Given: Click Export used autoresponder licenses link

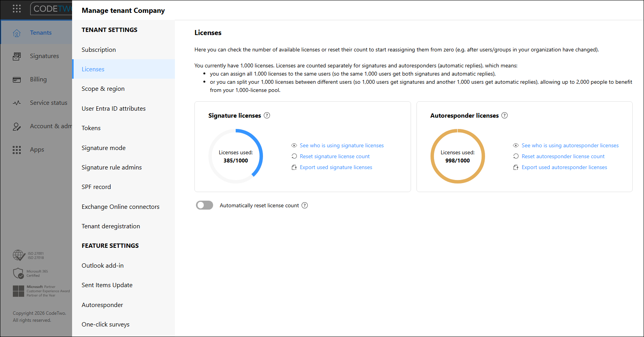Looking at the screenshot, I should click(564, 167).
